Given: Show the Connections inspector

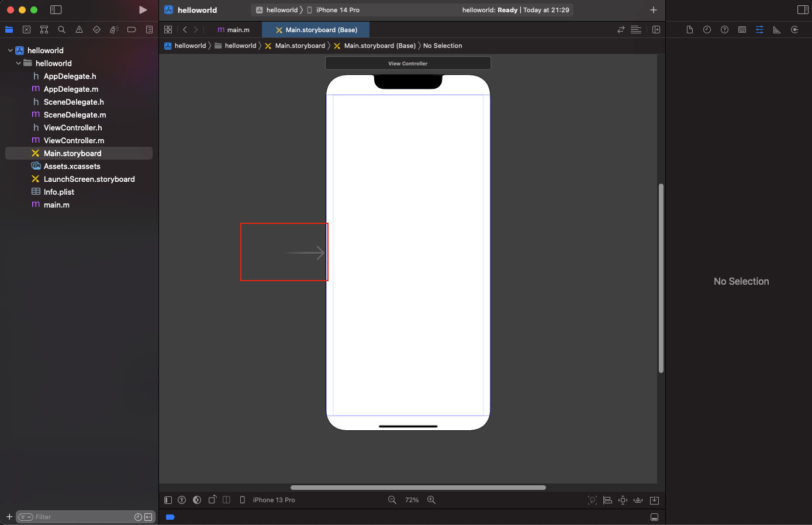Looking at the screenshot, I should tap(794, 30).
